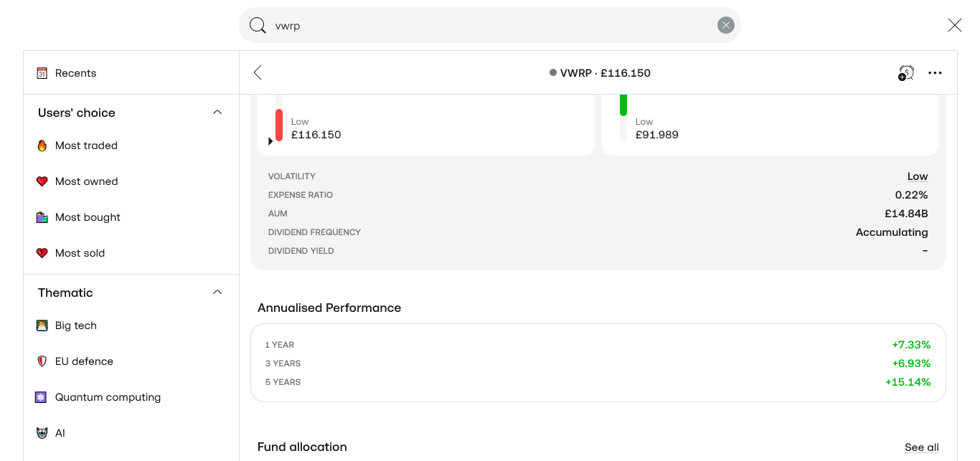Click the 0.22% expense ratio value
Screen dimensions: 980x461
(911, 195)
